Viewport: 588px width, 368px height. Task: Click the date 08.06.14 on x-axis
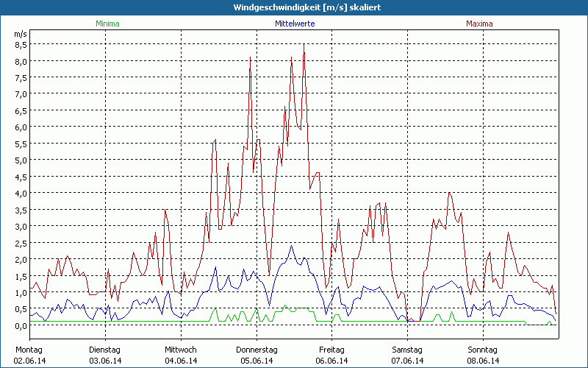[483, 361]
